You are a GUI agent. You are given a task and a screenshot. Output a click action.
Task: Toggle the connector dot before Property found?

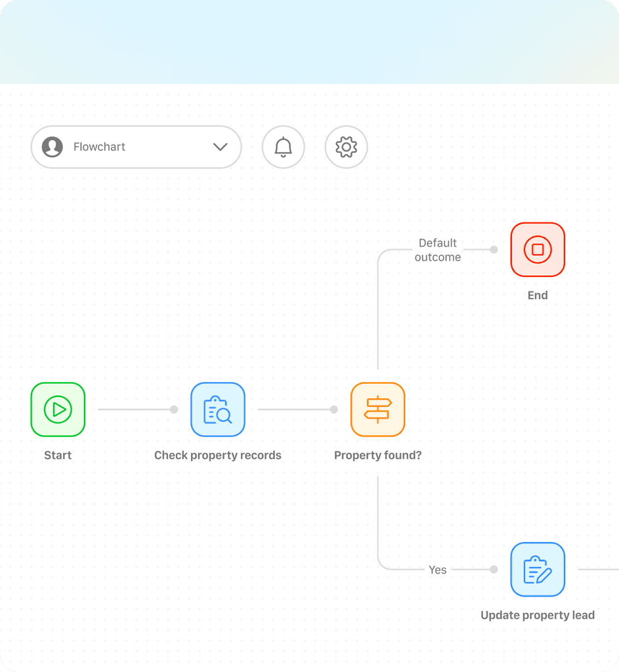(x=333, y=409)
